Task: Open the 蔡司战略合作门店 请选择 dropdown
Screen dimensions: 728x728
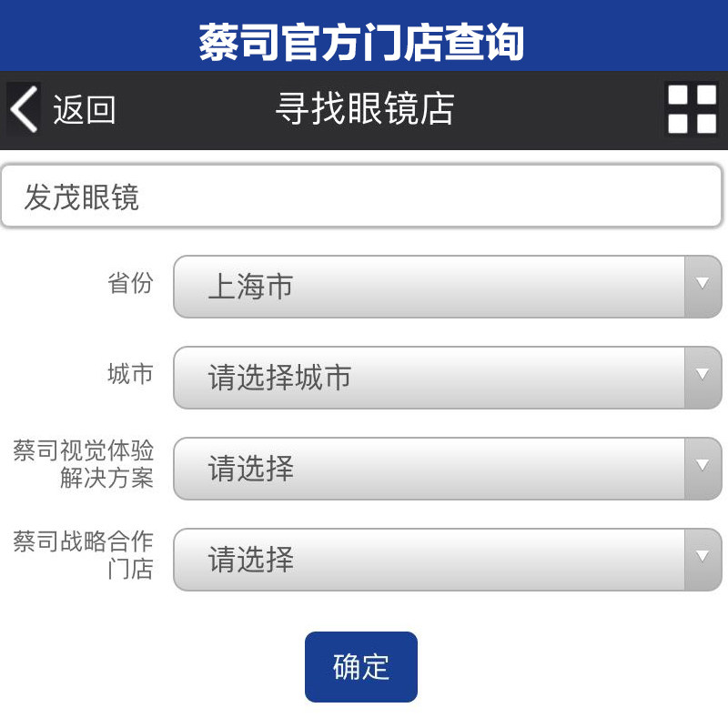Action: click(x=428, y=560)
